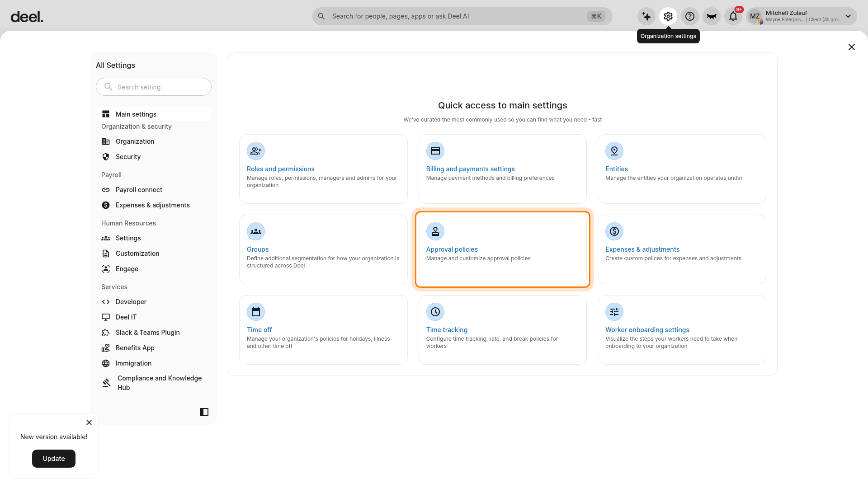
Task: Click the sidebar Expenses dollar coin icon
Action: [x=106, y=205]
